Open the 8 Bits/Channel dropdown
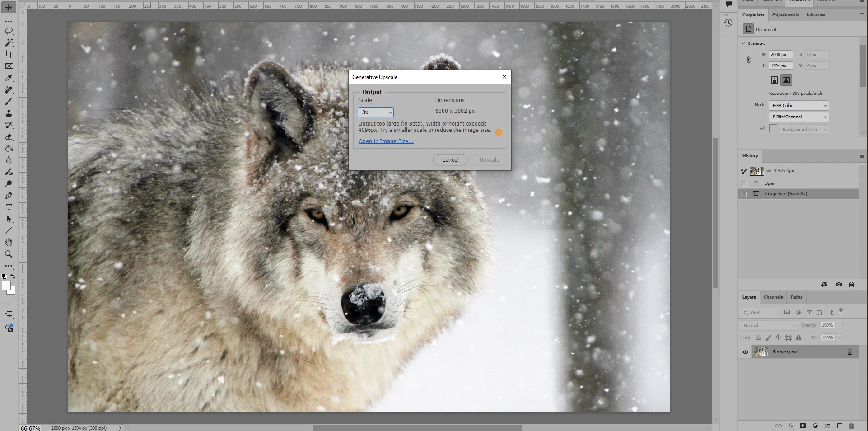This screenshot has height=431, width=868. [799, 117]
